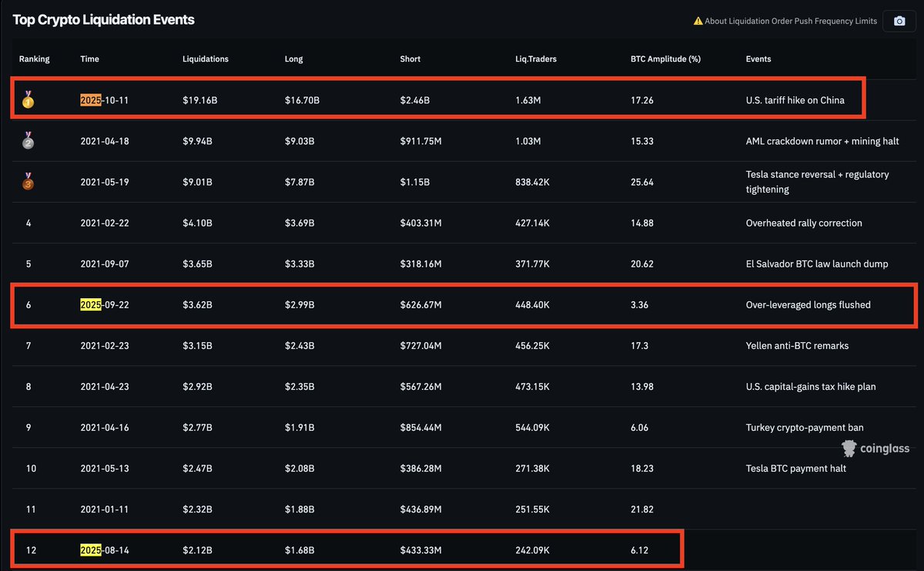Click the Liquidations column header
This screenshot has height=571, width=924.
pos(206,59)
